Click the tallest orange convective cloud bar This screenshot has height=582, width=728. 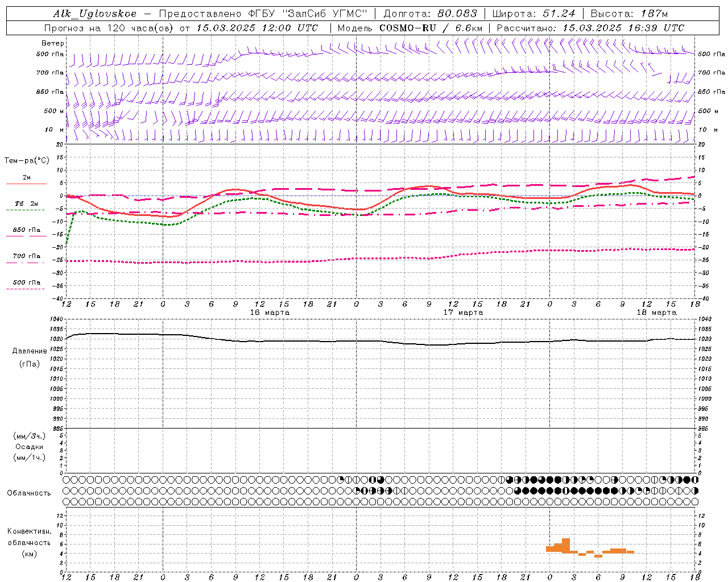tap(566, 546)
